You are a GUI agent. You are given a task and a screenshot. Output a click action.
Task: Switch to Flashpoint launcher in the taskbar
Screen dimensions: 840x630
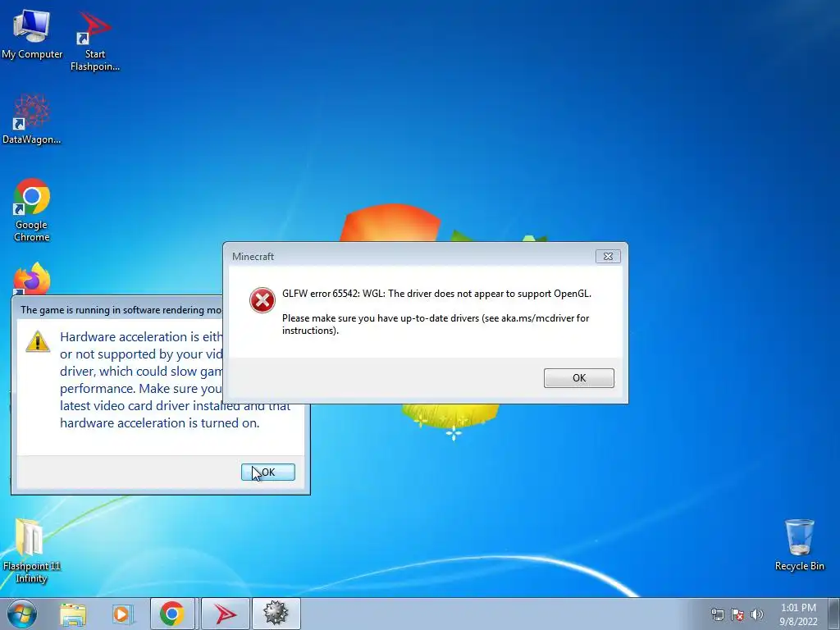click(x=225, y=614)
